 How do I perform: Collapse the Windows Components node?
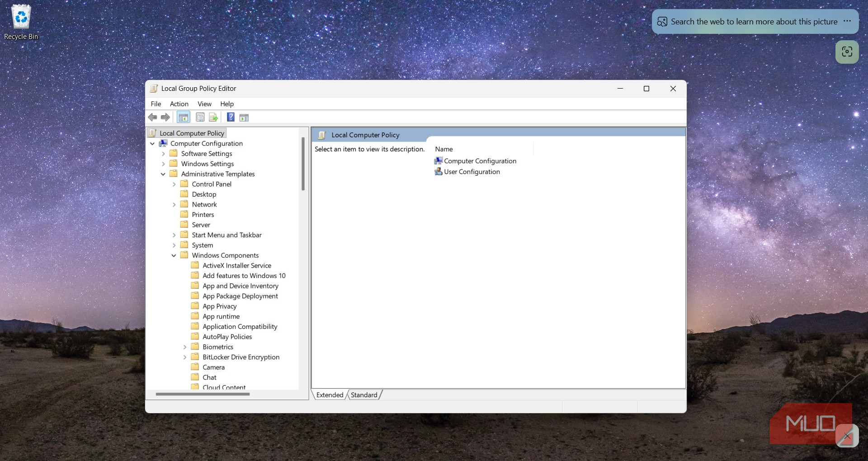click(174, 255)
